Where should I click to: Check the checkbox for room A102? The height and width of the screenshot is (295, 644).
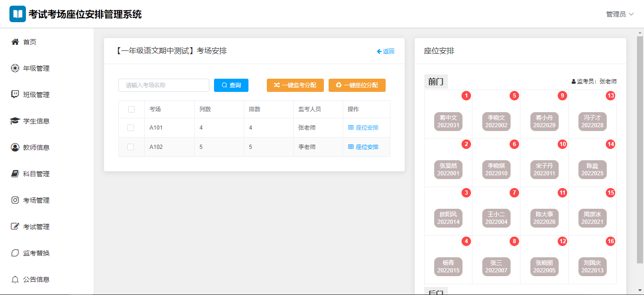(x=131, y=147)
